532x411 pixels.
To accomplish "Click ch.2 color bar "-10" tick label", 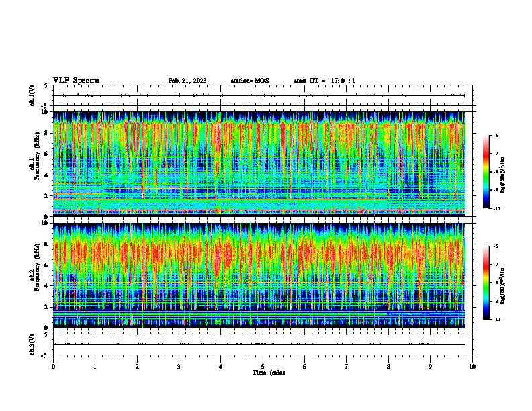I will (x=496, y=320).
